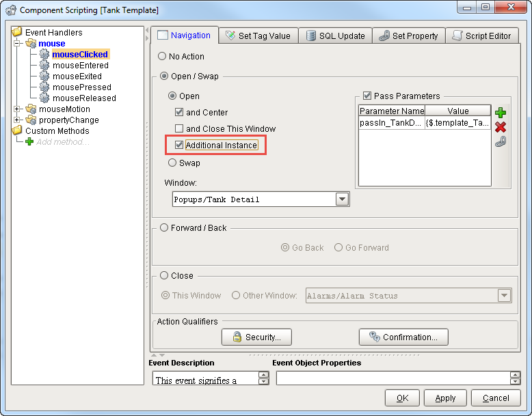The width and height of the screenshot is (532, 416).
Task: Expand the mouseMotion tree node
Action: (x=17, y=109)
